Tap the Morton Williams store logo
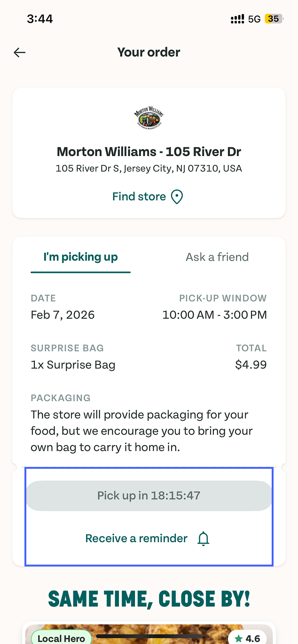 [x=149, y=118]
